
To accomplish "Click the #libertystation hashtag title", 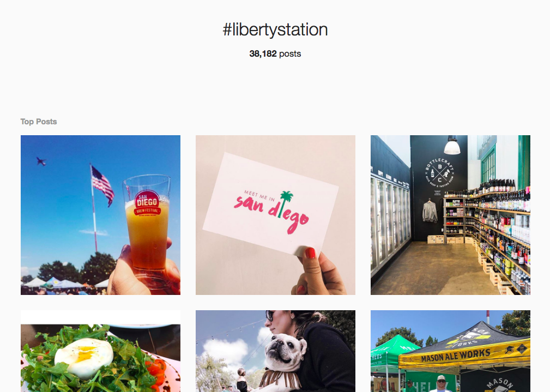I will 275,29.
